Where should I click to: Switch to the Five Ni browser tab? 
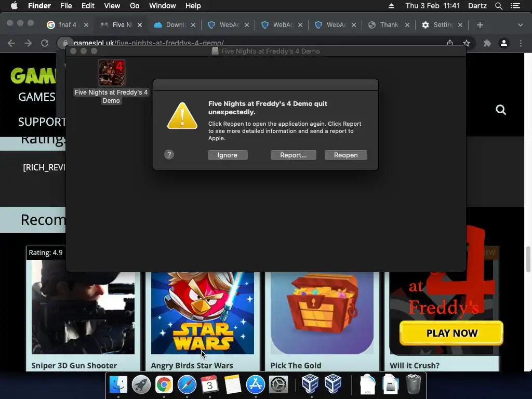click(120, 25)
